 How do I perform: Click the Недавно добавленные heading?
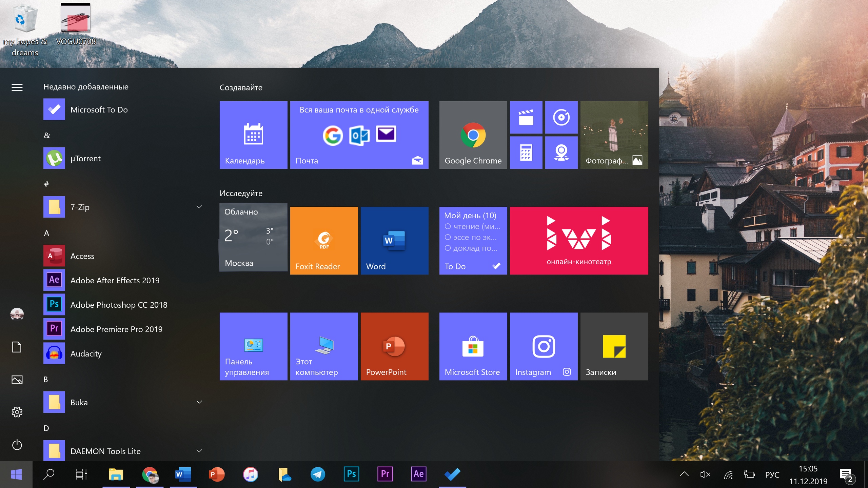click(x=86, y=87)
